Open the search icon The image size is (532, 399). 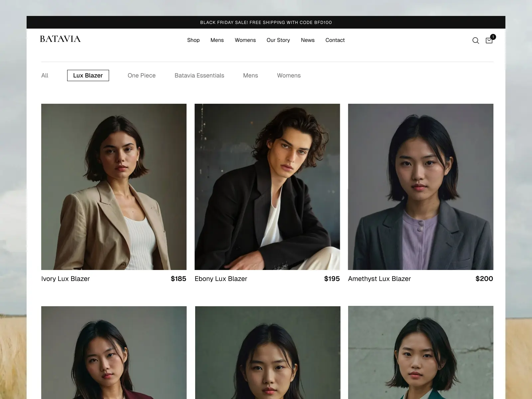point(475,40)
